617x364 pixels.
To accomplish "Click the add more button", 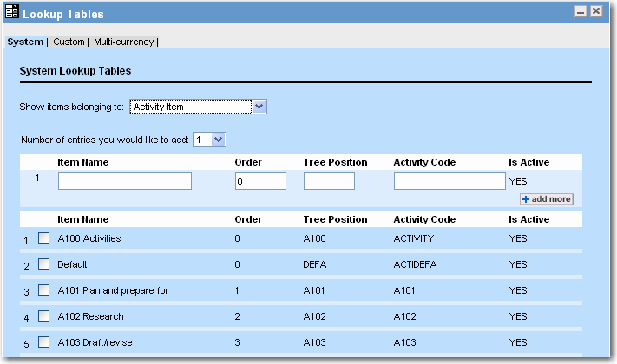I will click(547, 199).
